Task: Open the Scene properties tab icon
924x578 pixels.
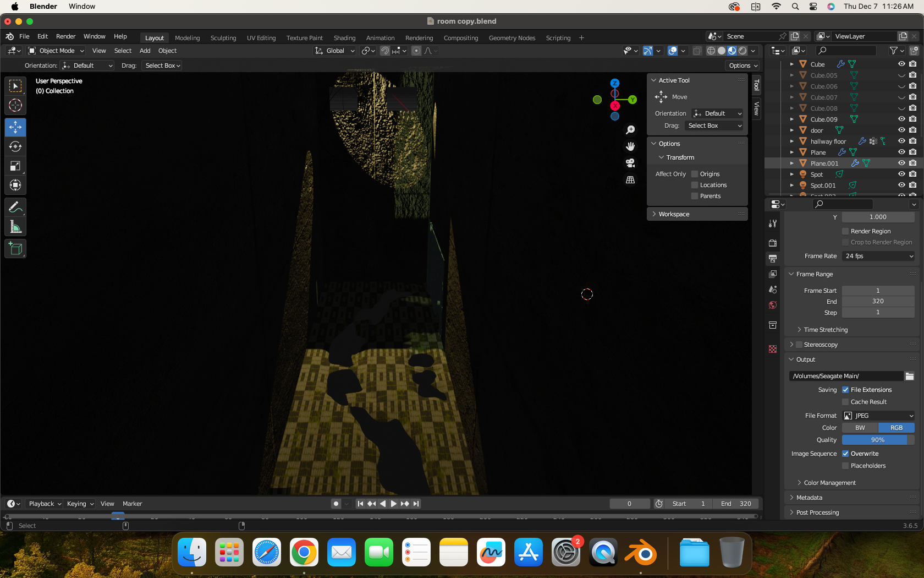Action: [x=773, y=289]
